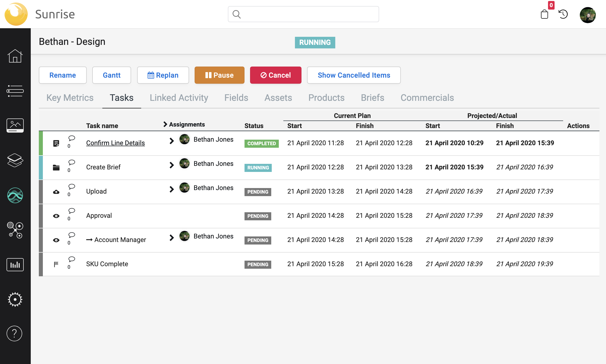
Task: Click the shopping bag basket icon
Action: [544, 14]
